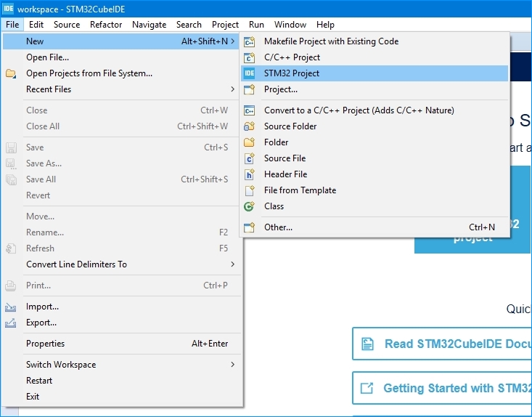532x417 pixels.
Task: Click the Import icon in File menu
Action: pyautogui.click(x=11, y=307)
